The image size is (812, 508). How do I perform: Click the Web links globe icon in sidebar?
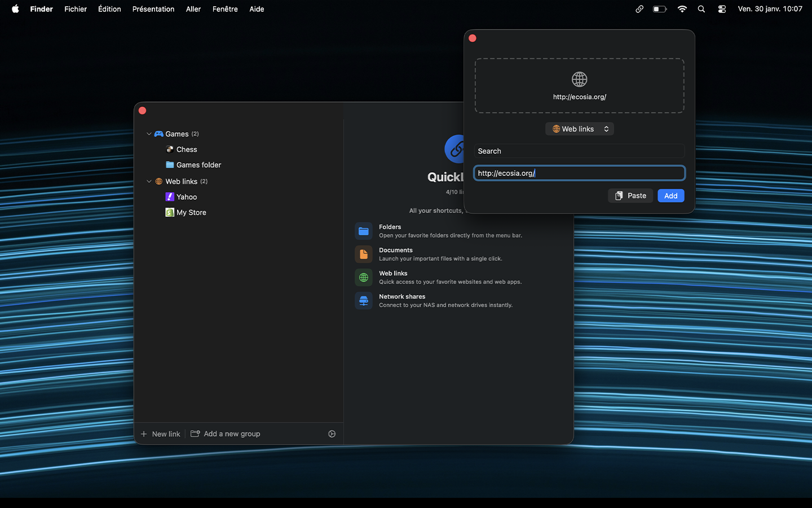[x=159, y=181]
